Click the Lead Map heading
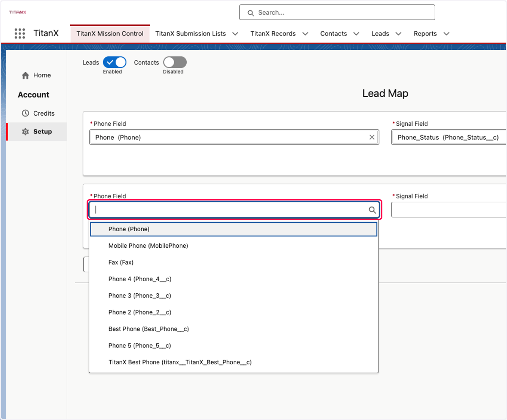Screen dimensions: 507x420 [x=385, y=93]
